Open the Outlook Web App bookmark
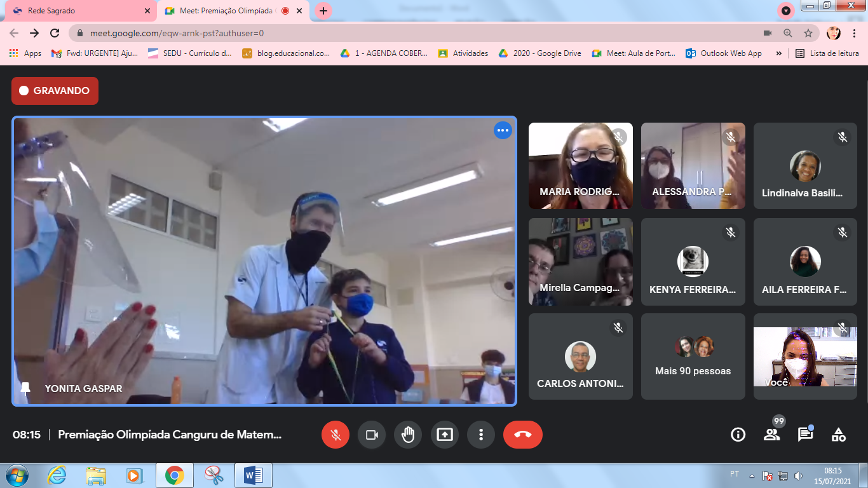This screenshot has height=488, width=868. pyautogui.click(x=723, y=53)
